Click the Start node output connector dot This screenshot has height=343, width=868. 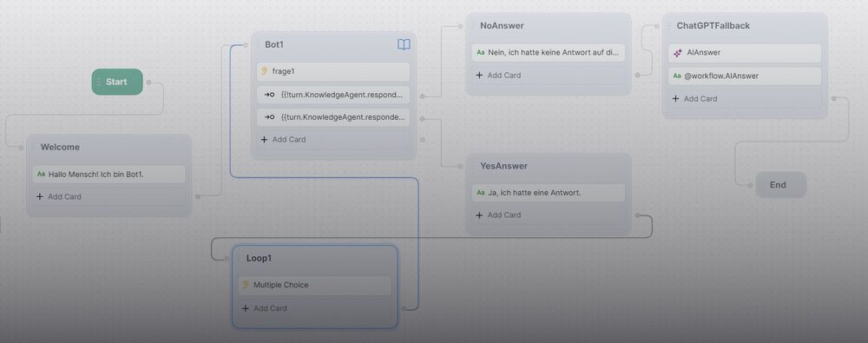148,82
